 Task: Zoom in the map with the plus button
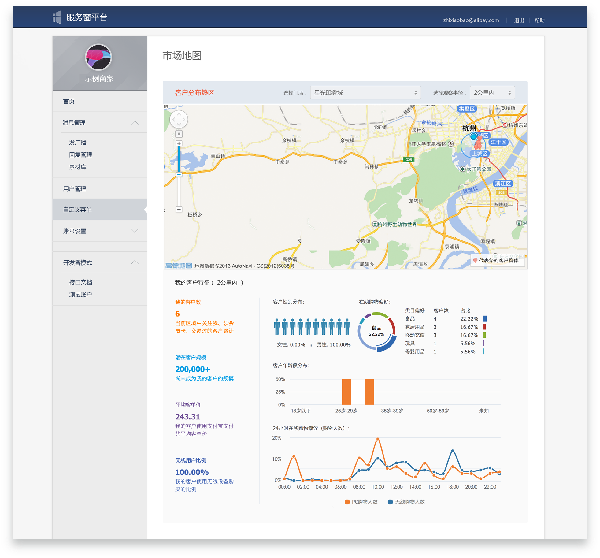[x=179, y=141]
